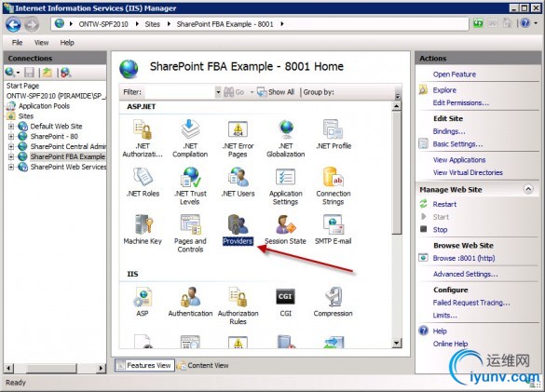Expand SharePoint FBA Example node
This screenshot has width=545, height=392.
pyautogui.click(x=11, y=156)
